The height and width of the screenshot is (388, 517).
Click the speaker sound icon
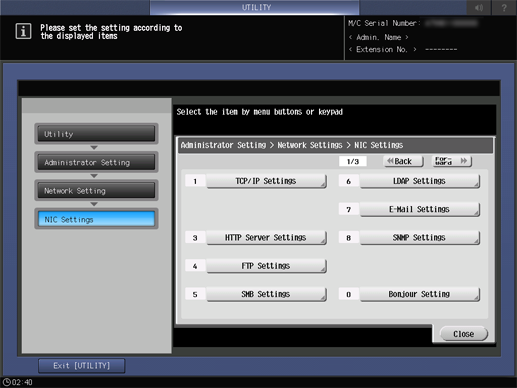[x=479, y=7]
